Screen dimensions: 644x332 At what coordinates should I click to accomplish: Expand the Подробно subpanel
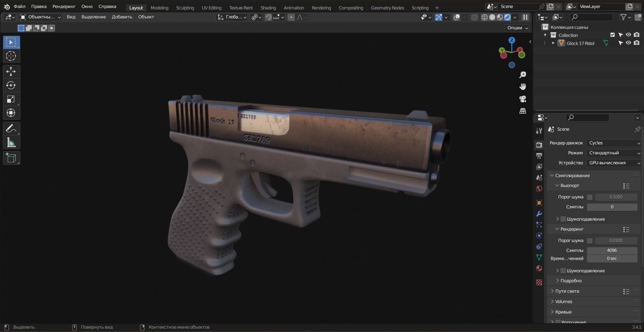[x=571, y=281]
